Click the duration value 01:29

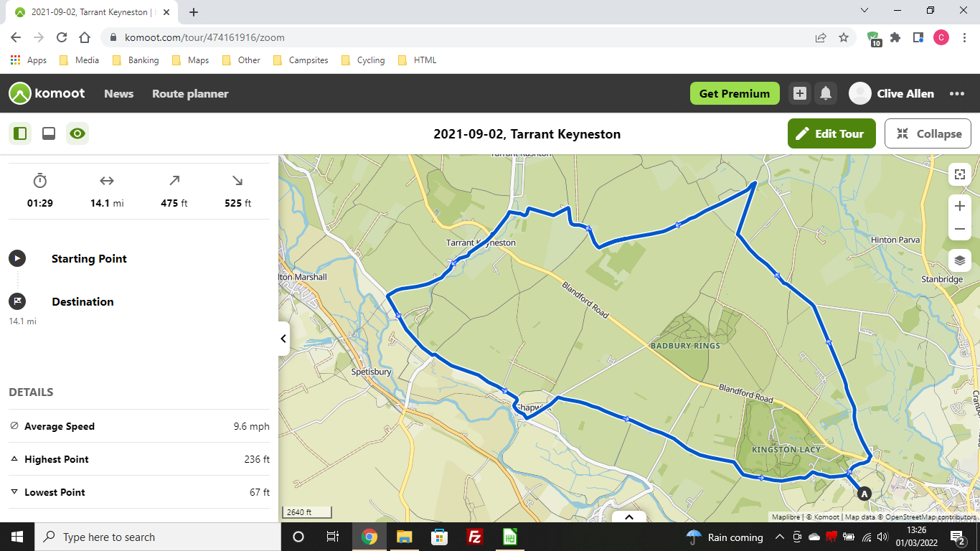tap(40, 203)
